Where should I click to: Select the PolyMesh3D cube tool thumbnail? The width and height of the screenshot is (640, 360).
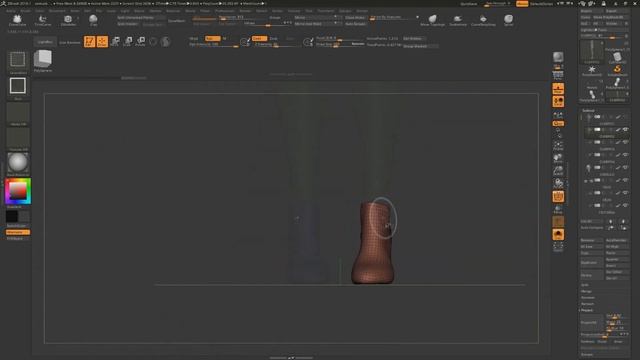click(x=43, y=60)
